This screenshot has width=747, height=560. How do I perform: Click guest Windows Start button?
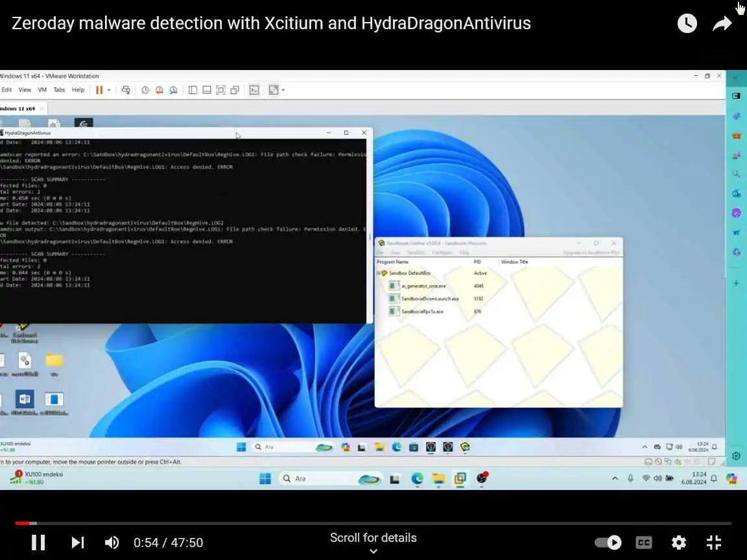(x=241, y=447)
